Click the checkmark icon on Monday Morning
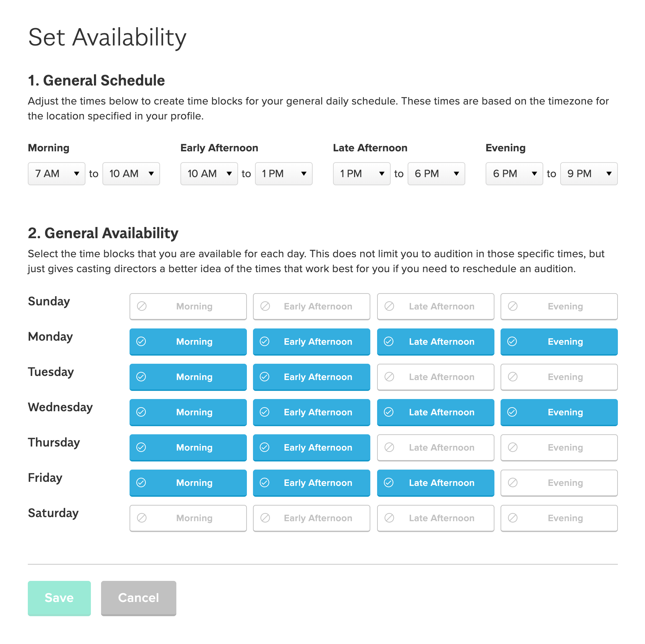Image resolution: width=645 pixels, height=644 pixels. [141, 341]
